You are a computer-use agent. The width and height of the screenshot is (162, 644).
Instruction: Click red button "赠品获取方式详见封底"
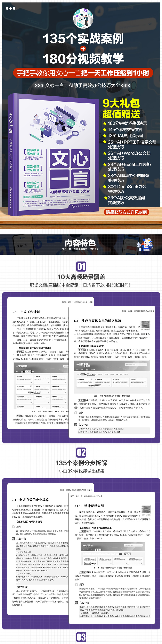click(127, 212)
